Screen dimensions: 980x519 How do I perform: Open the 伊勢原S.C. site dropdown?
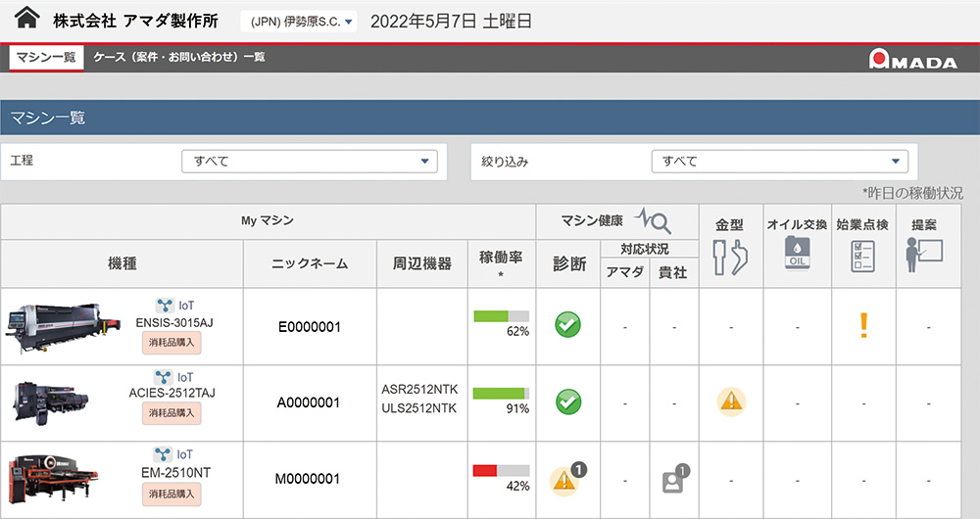point(299,22)
